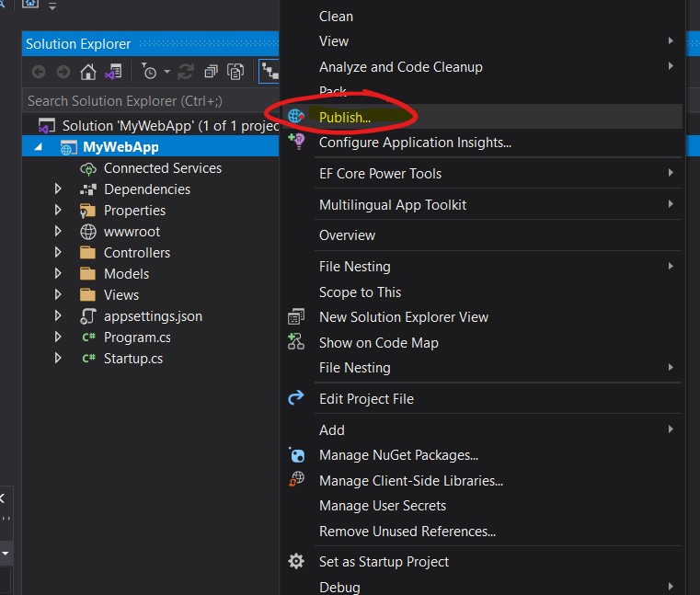Click the Sync/Refresh icon in toolbar
Image resolution: width=700 pixels, height=595 pixels.
(186, 72)
